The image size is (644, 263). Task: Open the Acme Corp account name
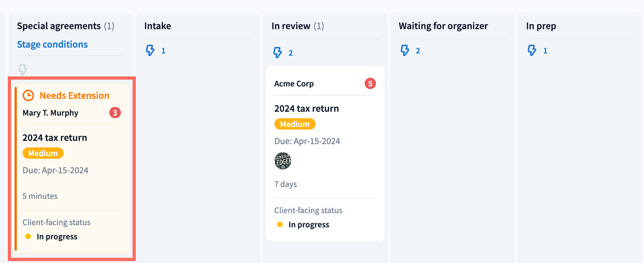coord(294,84)
